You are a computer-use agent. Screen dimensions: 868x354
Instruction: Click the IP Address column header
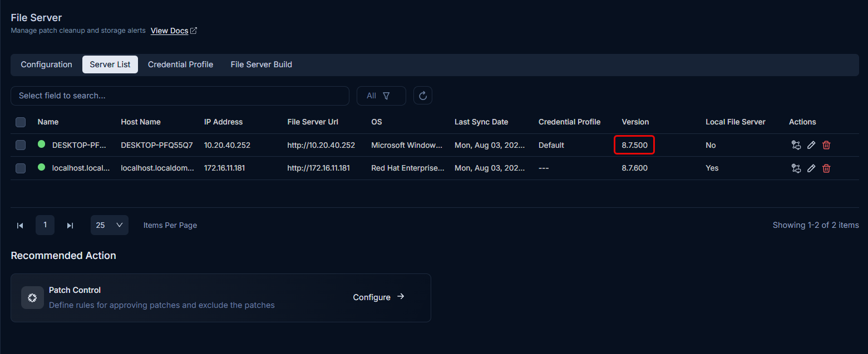224,122
